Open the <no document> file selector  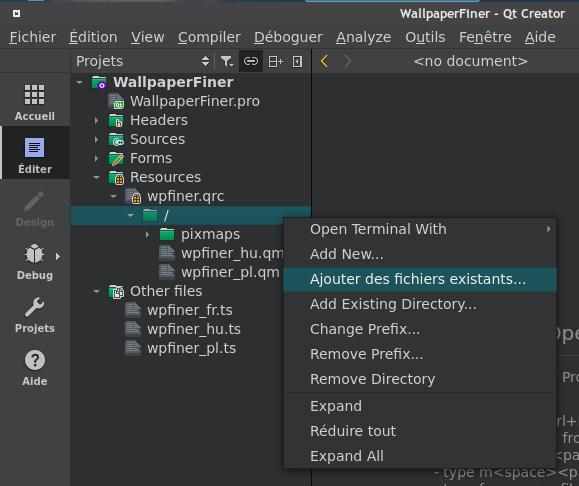[470, 61]
